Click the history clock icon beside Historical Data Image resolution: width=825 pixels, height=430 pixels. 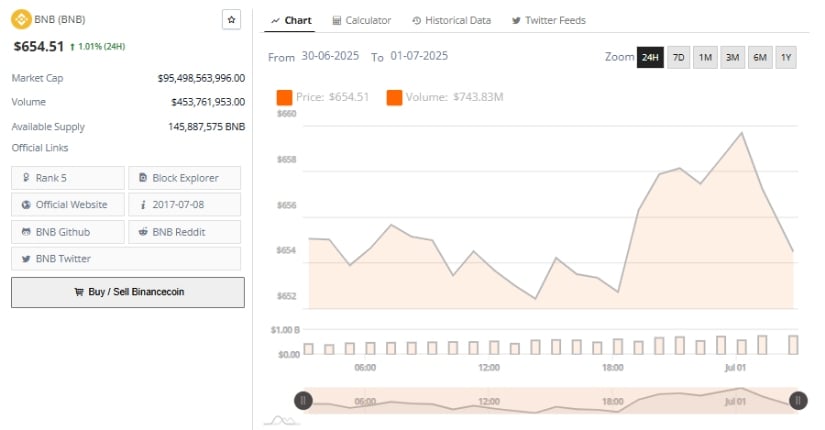[417, 21]
